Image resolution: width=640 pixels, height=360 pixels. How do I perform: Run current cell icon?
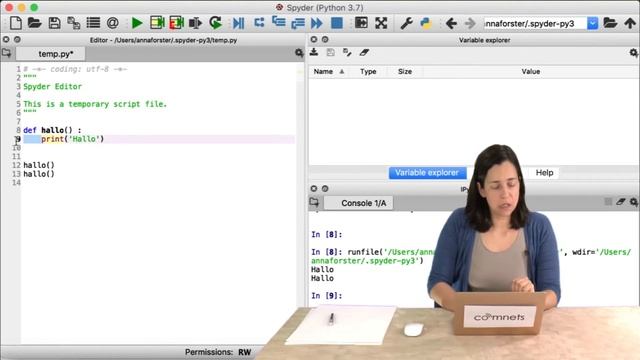157,23
